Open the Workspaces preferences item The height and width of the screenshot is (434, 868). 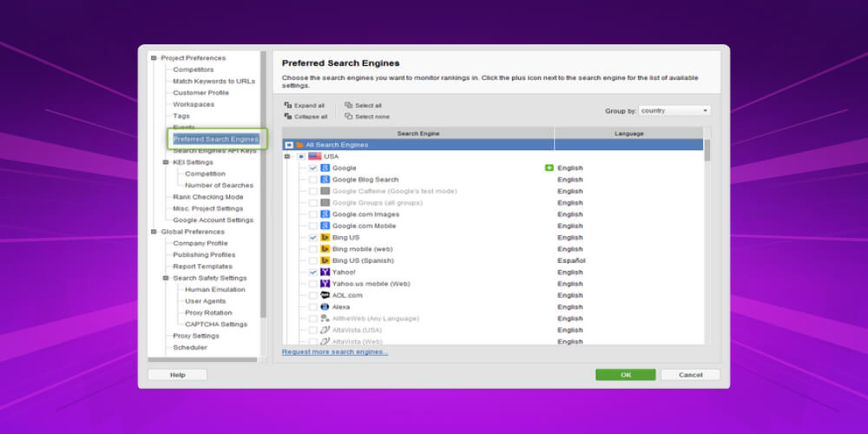pos(194,105)
